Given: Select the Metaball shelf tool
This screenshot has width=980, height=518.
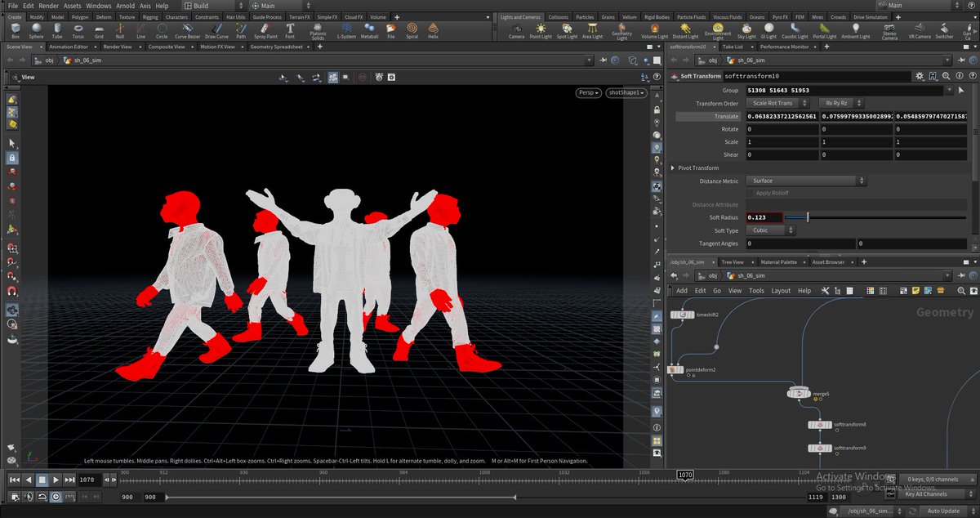Looking at the screenshot, I should [x=371, y=31].
